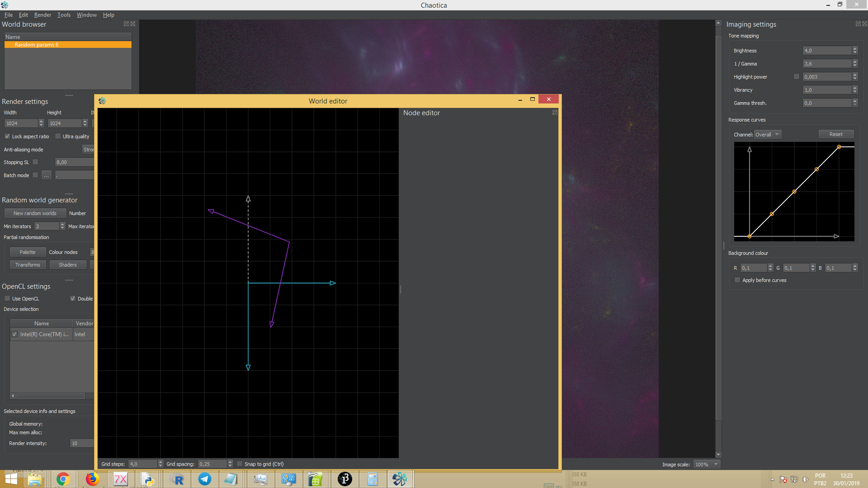This screenshot has width=868, height=488.
Task: Float the Imaging settings panel
Action: 858,24
